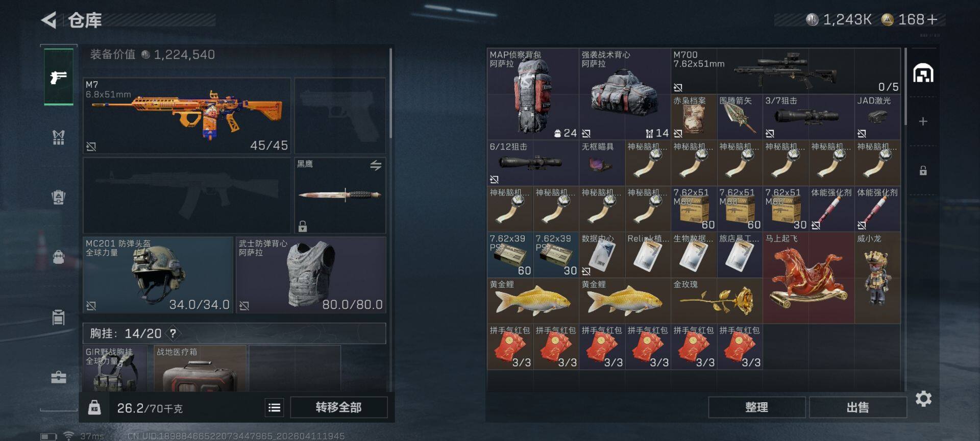Click the locked stash slot padlock icon
Screen dimensions: 980x441
point(923,170)
